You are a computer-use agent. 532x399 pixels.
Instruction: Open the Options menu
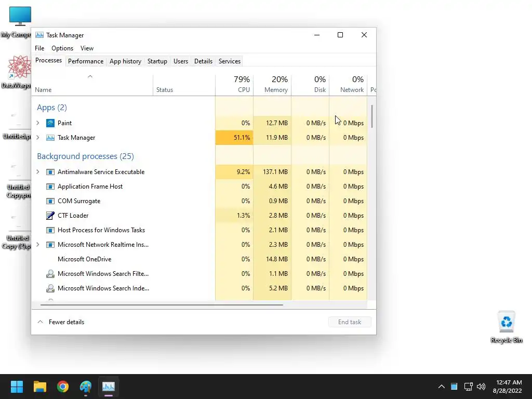[62, 48]
